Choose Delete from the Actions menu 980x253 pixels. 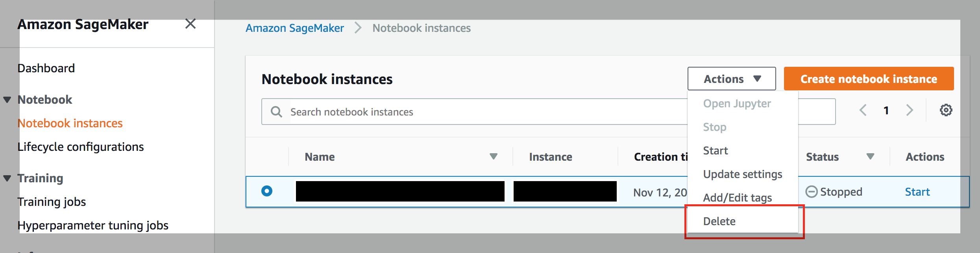coord(719,222)
